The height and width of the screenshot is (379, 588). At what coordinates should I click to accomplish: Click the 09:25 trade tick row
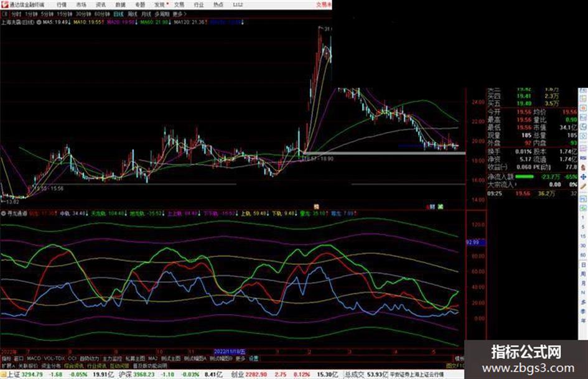532,194
